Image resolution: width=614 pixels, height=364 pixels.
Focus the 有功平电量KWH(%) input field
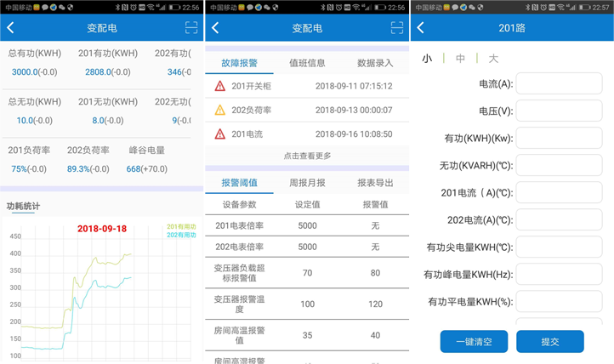click(559, 301)
